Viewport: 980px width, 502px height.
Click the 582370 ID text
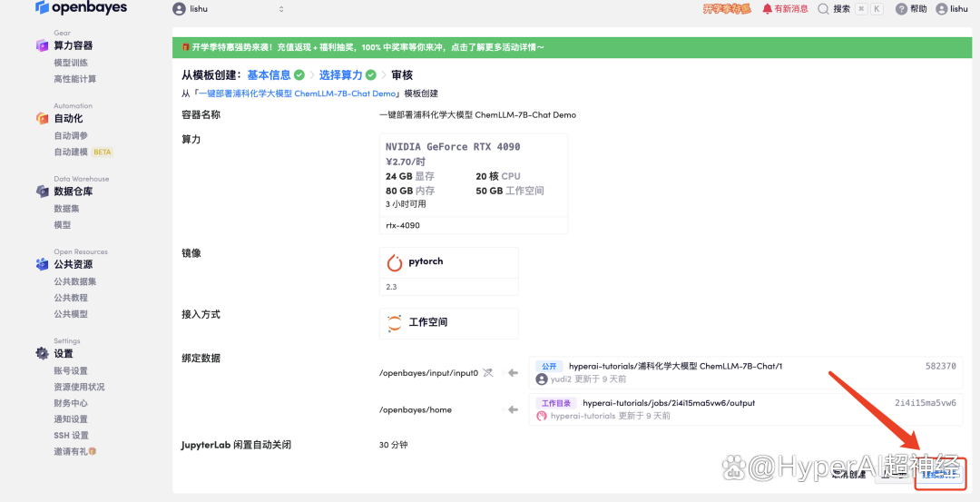[941, 367]
